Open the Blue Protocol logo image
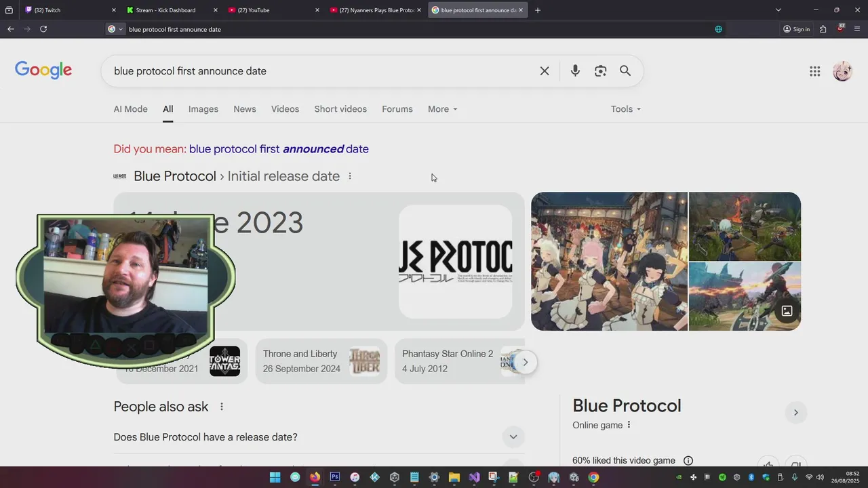 455,262
